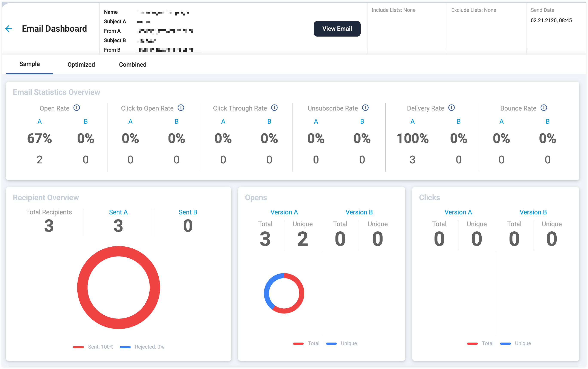
Task: Click the View Email button
Action: coord(337,29)
